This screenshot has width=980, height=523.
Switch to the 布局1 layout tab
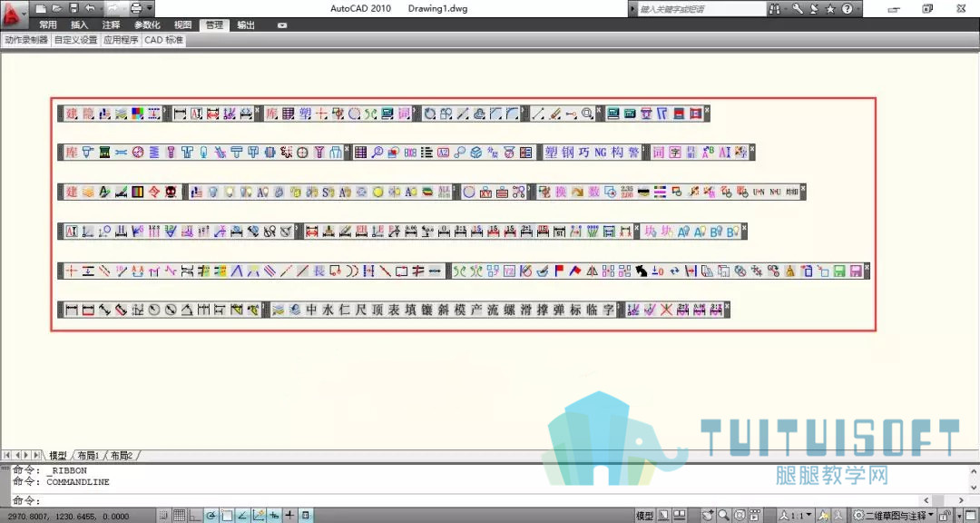tap(89, 456)
